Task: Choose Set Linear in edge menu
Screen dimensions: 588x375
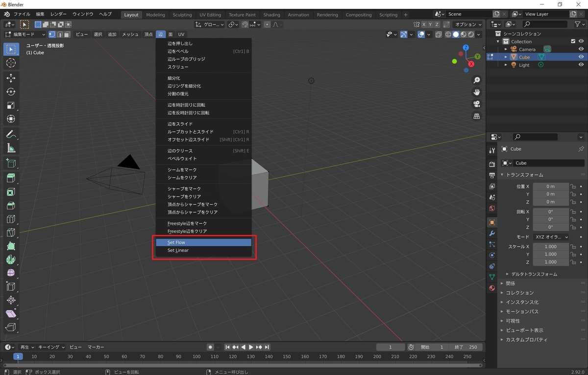Action: point(203,250)
